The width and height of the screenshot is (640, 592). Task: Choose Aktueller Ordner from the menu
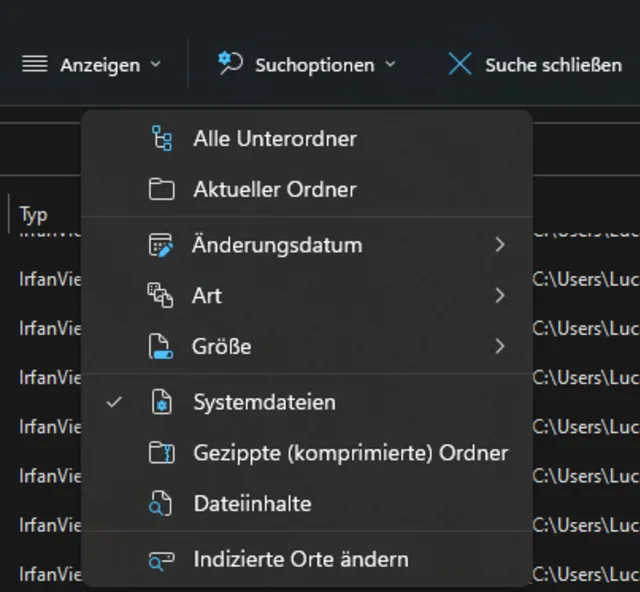point(274,190)
